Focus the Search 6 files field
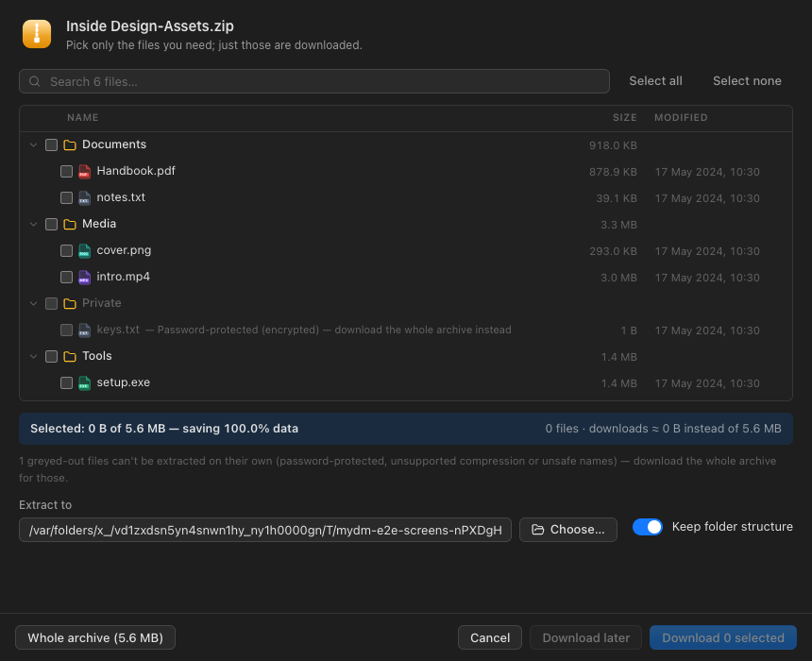The image size is (812, 661). point(314,81)
